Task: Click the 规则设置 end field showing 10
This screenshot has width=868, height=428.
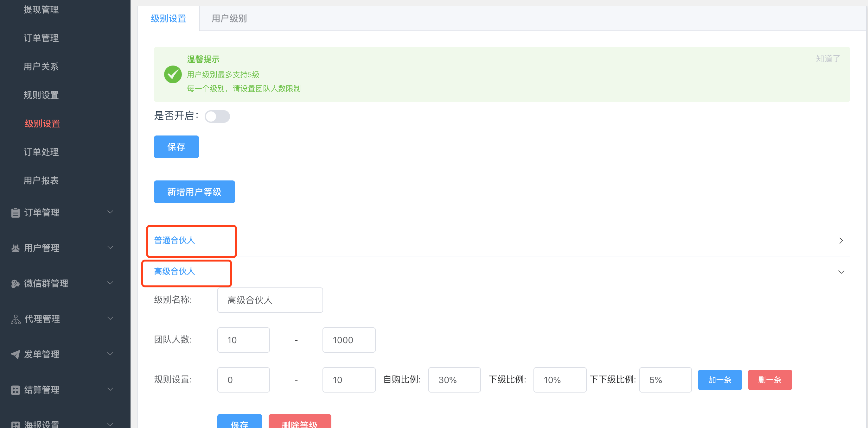Action: pos(349,380)
